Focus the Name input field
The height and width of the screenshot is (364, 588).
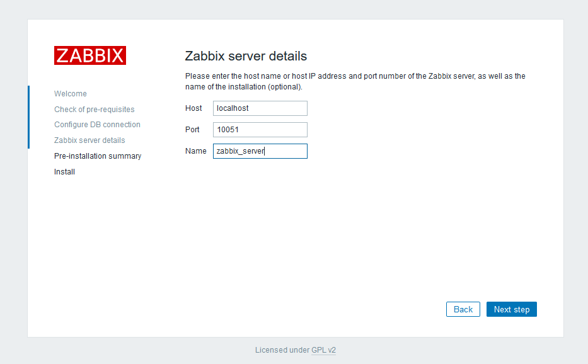tap(260, 151)
